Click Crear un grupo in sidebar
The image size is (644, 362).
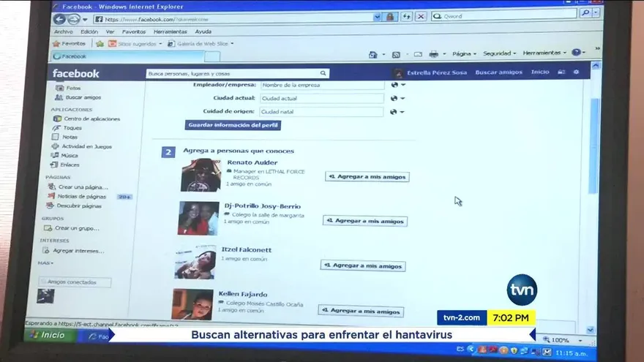pos(72,228)
